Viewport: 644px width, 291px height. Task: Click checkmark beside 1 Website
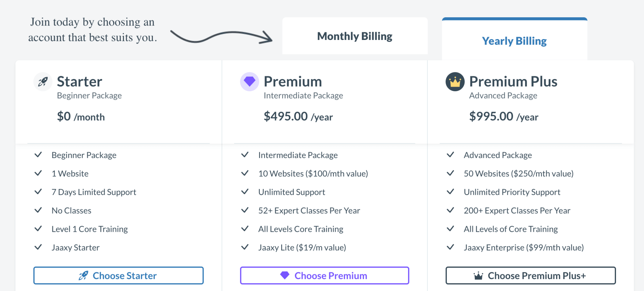(x=38, y=173)
